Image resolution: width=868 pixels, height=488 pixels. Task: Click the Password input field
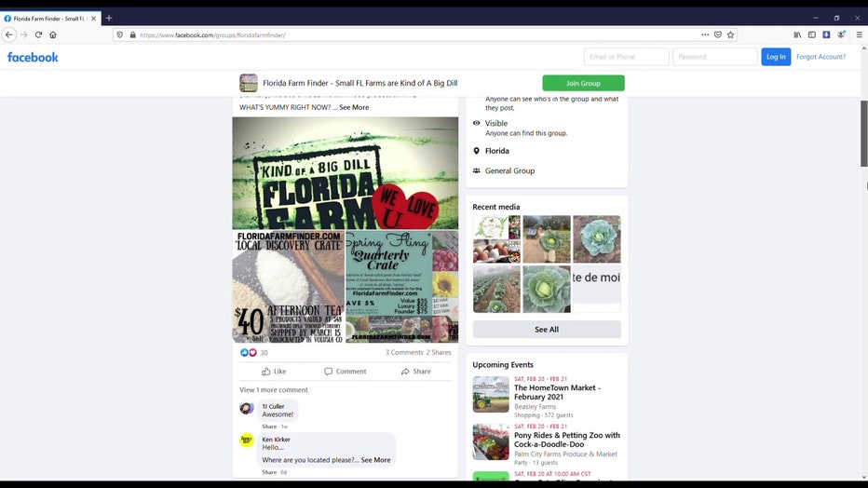[714, 57]
